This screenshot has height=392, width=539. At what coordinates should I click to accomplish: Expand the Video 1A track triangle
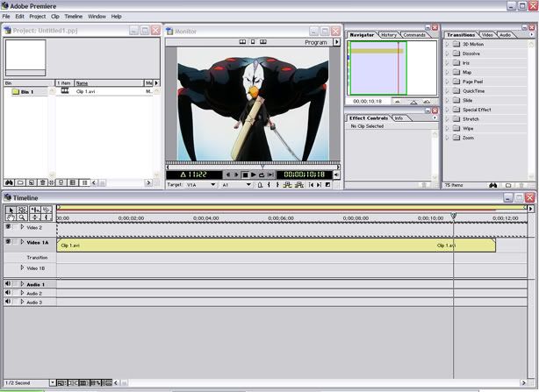(22, 242)
